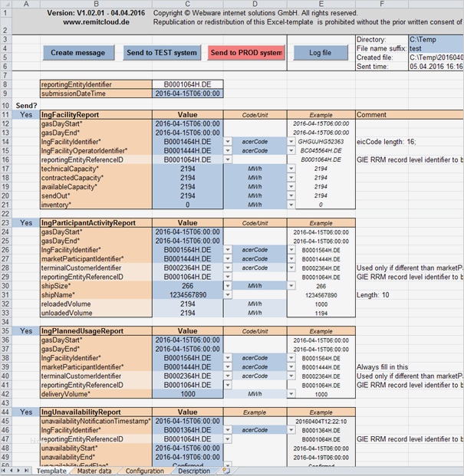Click the next sheet navigation arrow

(x=19, y=471)
